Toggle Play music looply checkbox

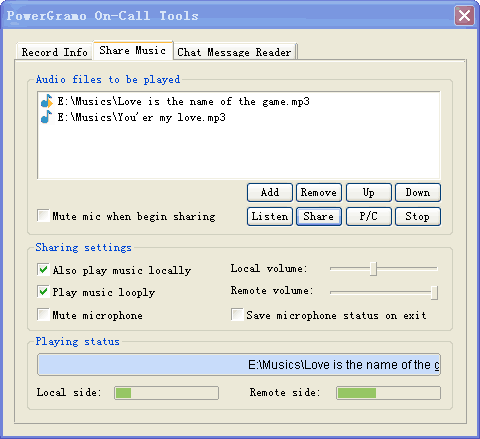click(43, 292)
